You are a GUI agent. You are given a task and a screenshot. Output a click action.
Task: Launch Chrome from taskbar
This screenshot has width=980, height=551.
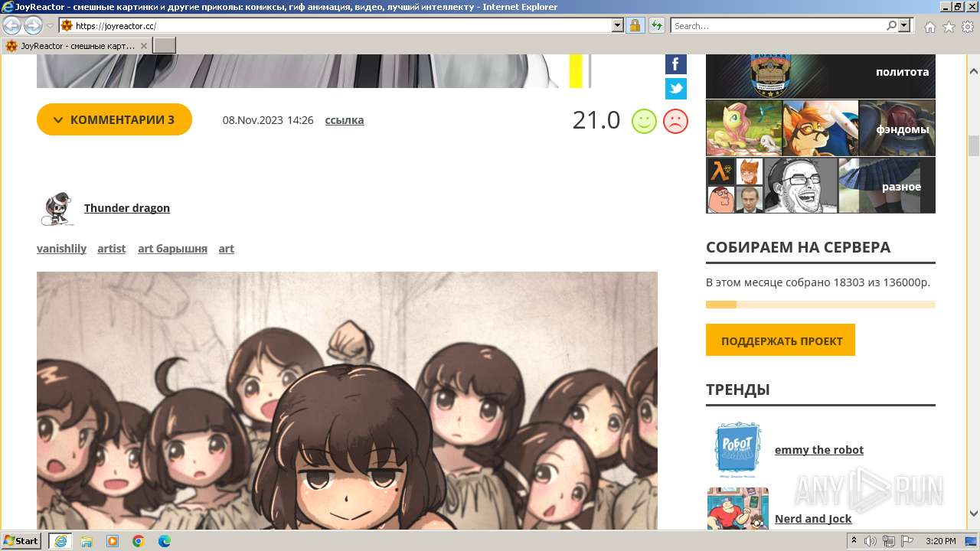pyautogui.click(x=139, y=541)
